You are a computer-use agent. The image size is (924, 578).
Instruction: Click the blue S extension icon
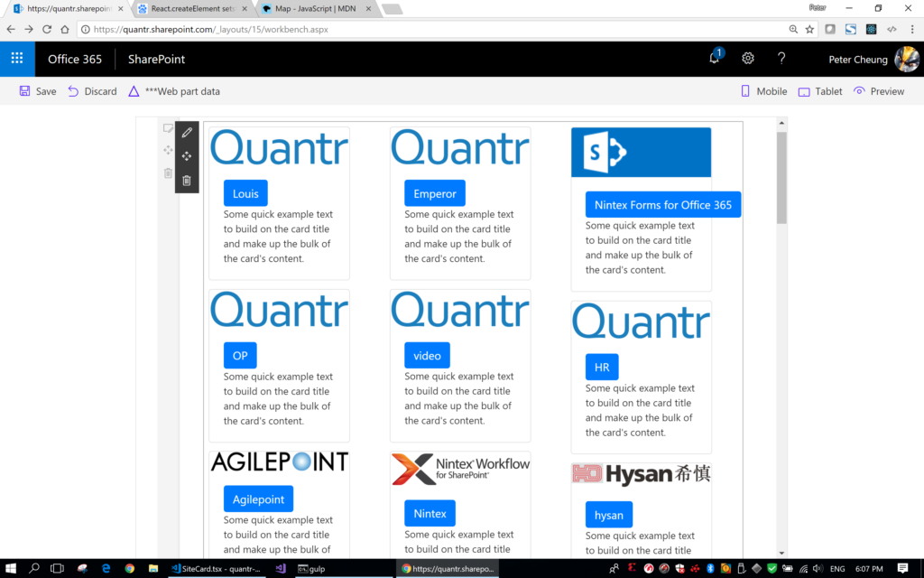(x=850, y=29)
